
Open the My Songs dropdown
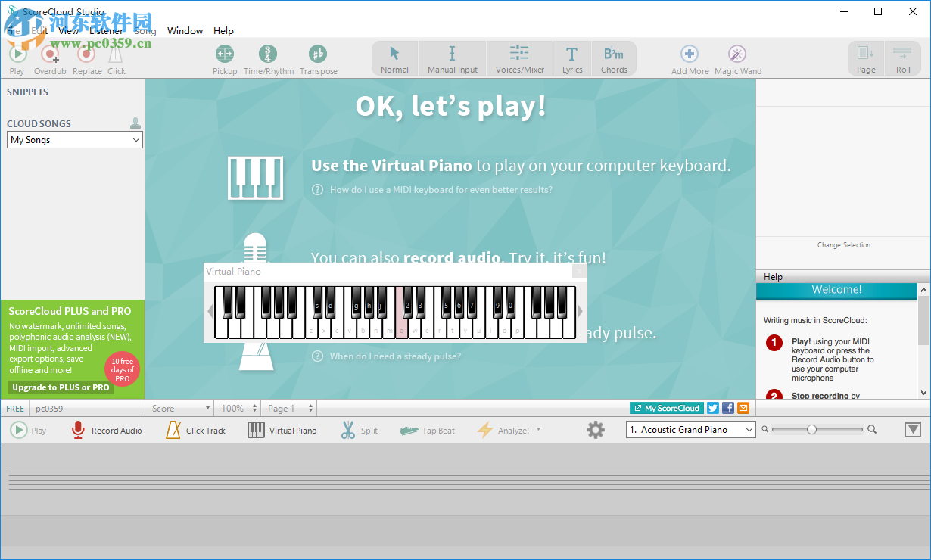(73, 139)
